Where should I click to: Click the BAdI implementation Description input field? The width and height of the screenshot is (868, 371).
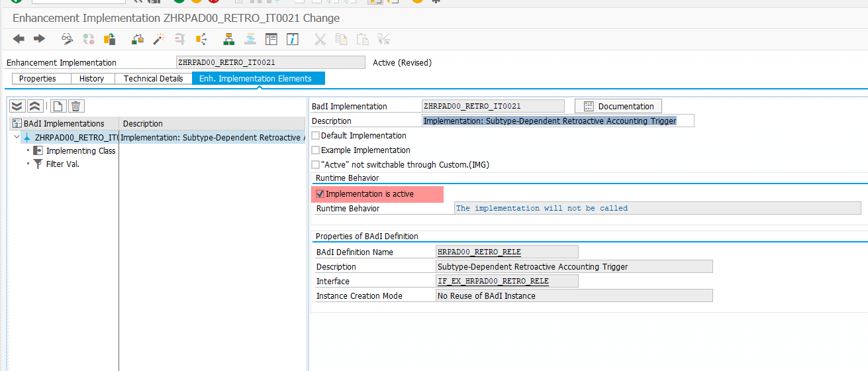558,121
